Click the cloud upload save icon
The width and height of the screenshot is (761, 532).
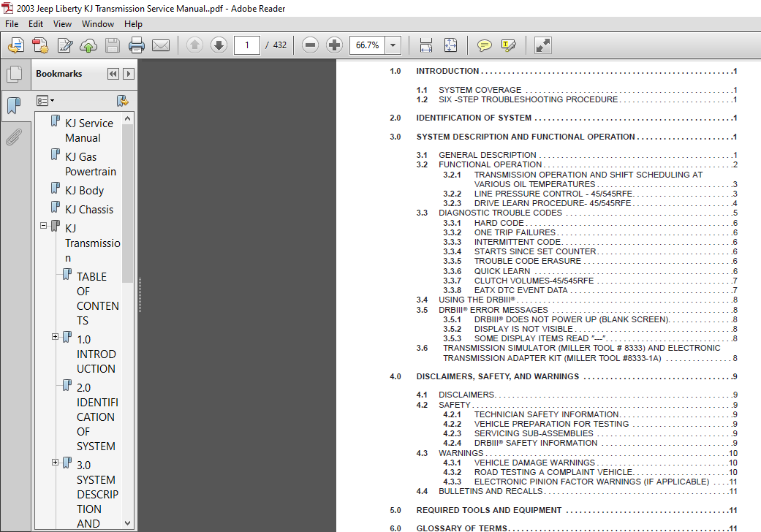coord(88,45)
